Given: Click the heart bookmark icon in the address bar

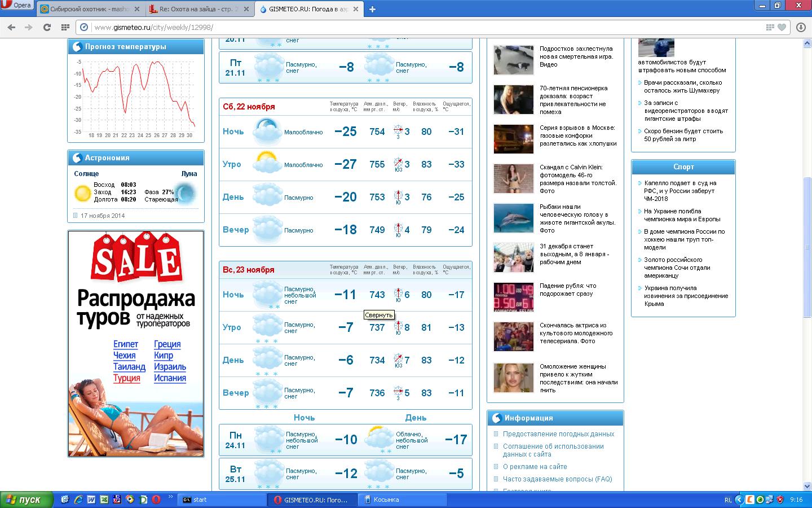Looking at the screenshot, I should click(x=782, y=27).
